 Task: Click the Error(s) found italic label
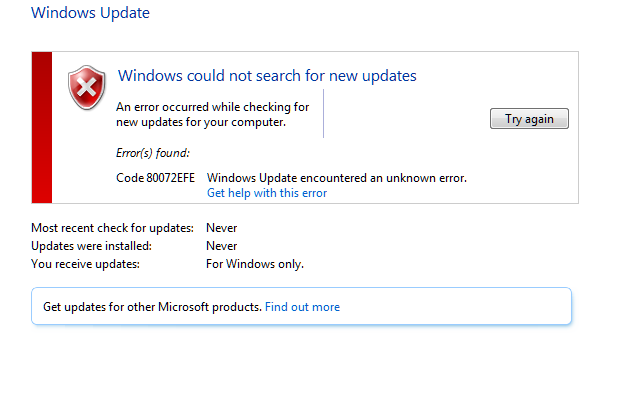click(153, 153)
